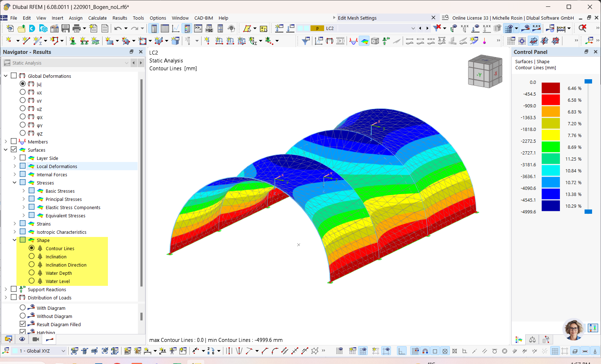Viewport: 601px width, 364px height.
Task: Open a model file from the toolbar
Action: pyautogui.click(x=21, y=28)
